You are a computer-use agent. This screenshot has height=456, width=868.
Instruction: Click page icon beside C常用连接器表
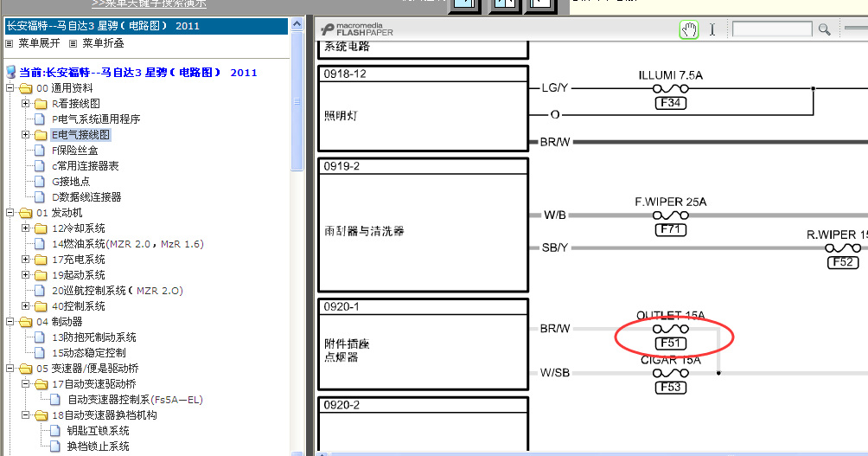40,165
